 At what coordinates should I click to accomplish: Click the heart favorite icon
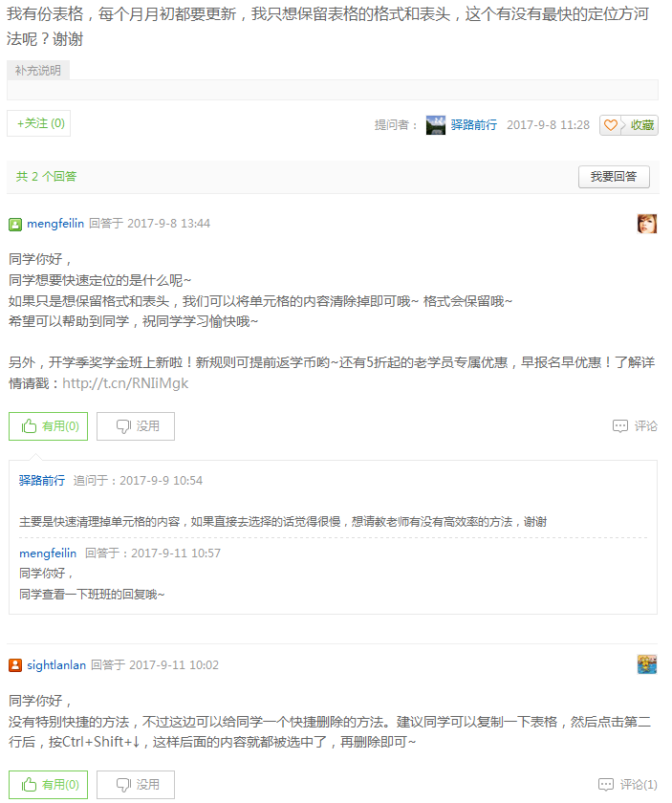click(610, 125)
